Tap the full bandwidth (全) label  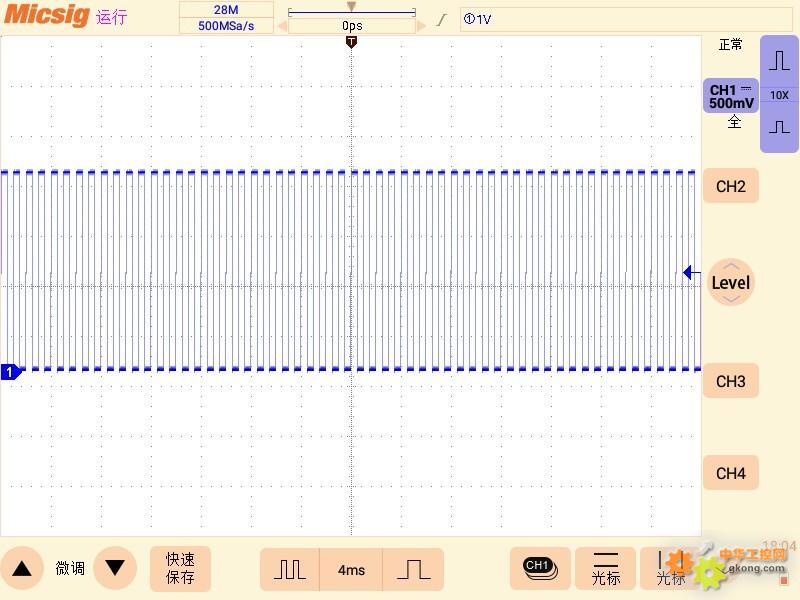[734, 122]
